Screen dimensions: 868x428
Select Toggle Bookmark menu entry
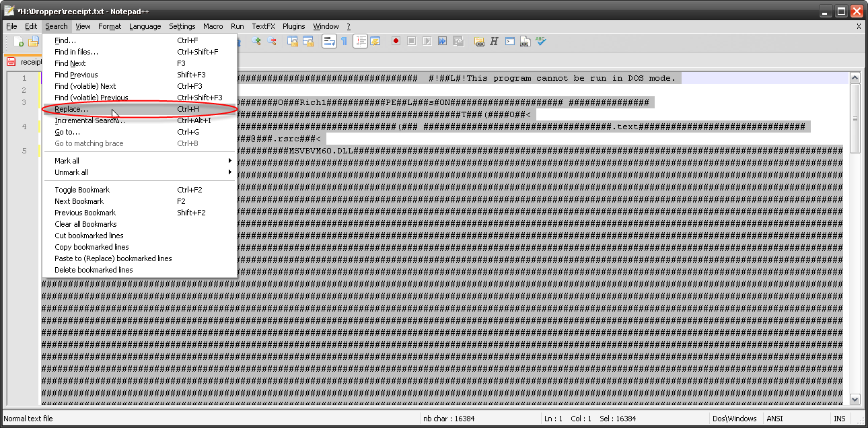pyautogui.click(x=139, y=190)
